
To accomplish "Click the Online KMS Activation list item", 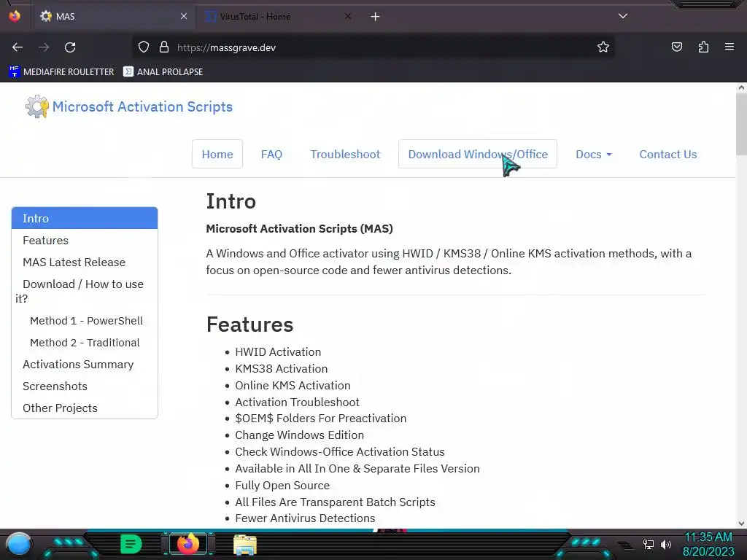I will coord(293,385).
